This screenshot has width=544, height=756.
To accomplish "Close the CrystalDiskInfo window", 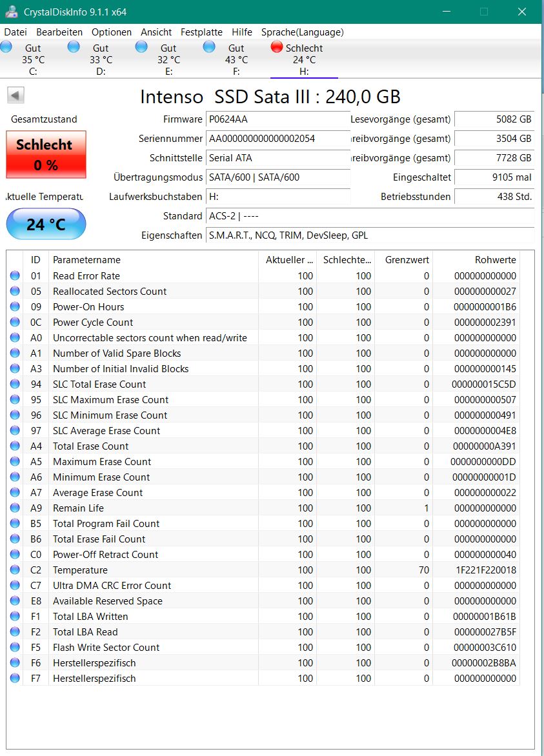I will pos(522,12).
